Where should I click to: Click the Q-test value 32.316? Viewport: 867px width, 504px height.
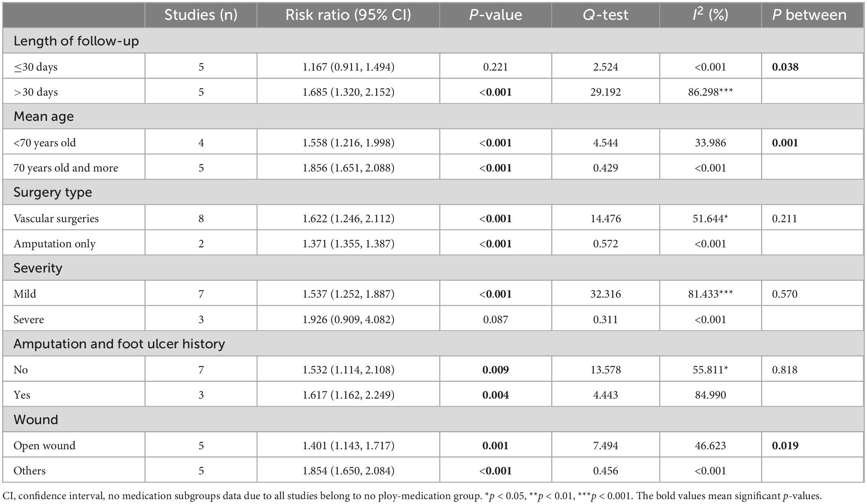[605, 294]
